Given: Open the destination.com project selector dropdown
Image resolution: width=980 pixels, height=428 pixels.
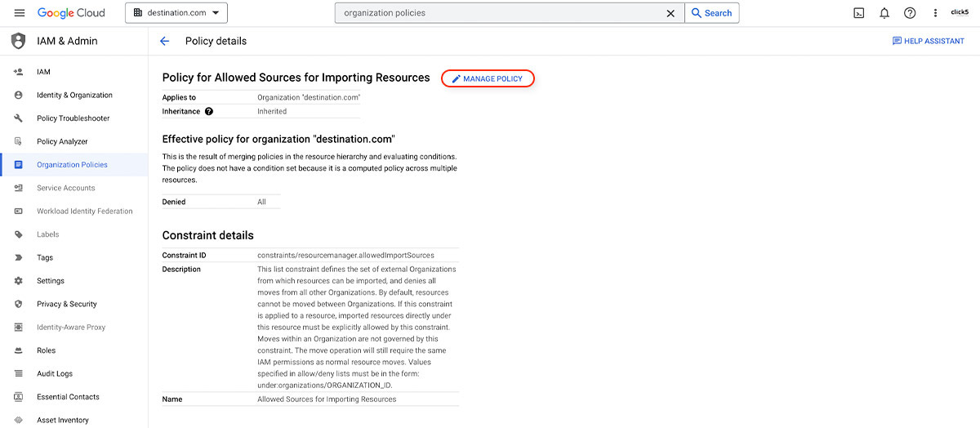Looking at the screenshot, I should pyautogui.click(x=176, y=13).
